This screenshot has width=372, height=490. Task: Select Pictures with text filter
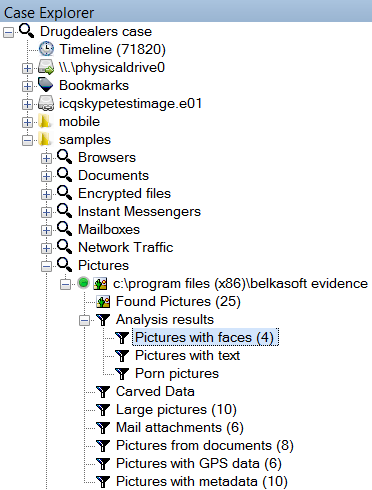(187, 356)
